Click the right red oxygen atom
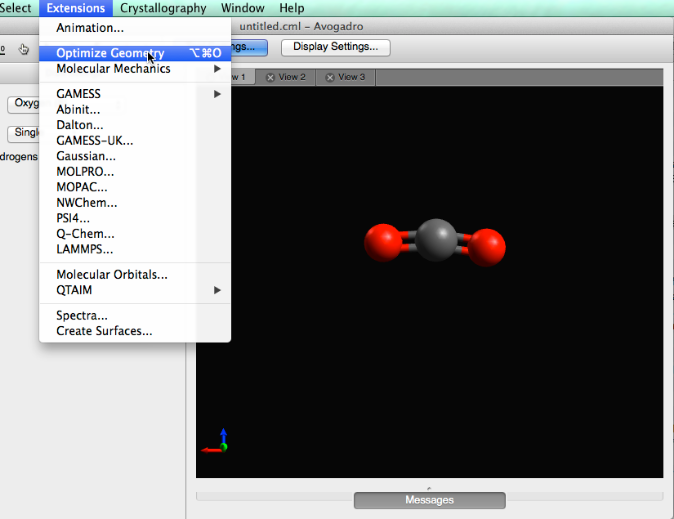The height and width of the screenshot is (519, 674). coord(486,246)
